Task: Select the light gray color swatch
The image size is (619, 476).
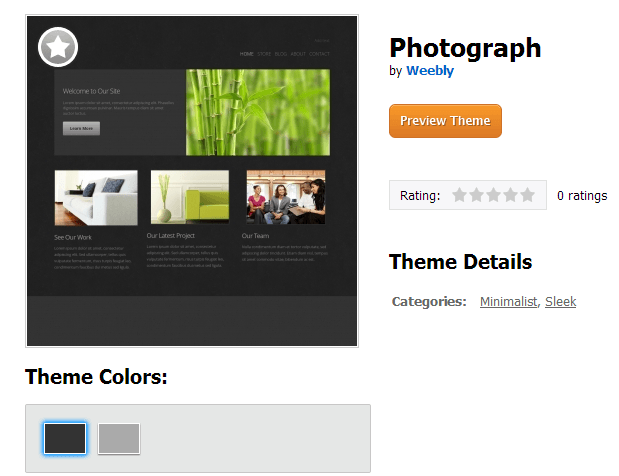Action: 119,439
